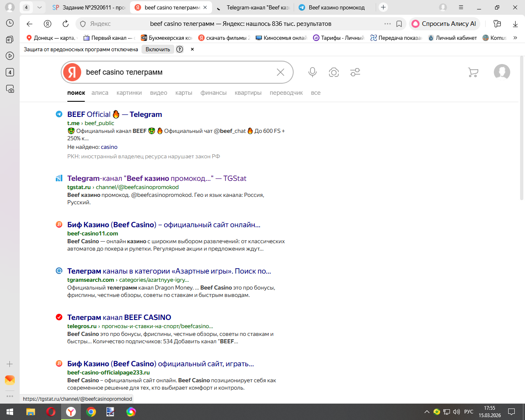Open the Windows Start menu
The image size is (525, 420).
(10, 412)
